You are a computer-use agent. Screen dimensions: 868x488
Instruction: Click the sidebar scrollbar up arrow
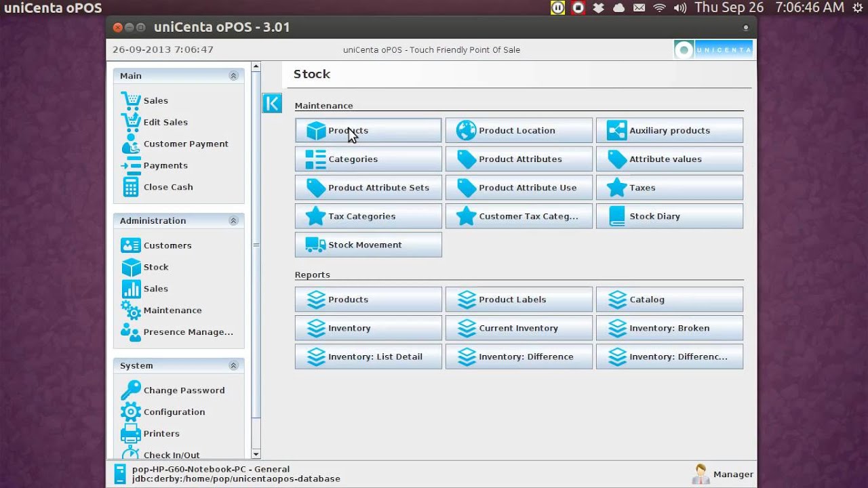tap(256, 66)
